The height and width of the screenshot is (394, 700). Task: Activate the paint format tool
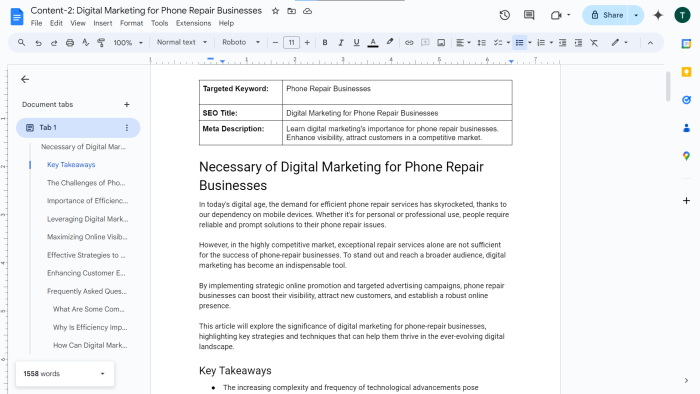(101, 43)
